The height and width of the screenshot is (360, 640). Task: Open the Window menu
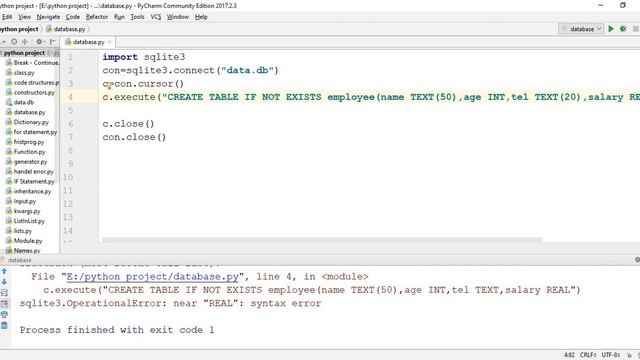point(178,17)
